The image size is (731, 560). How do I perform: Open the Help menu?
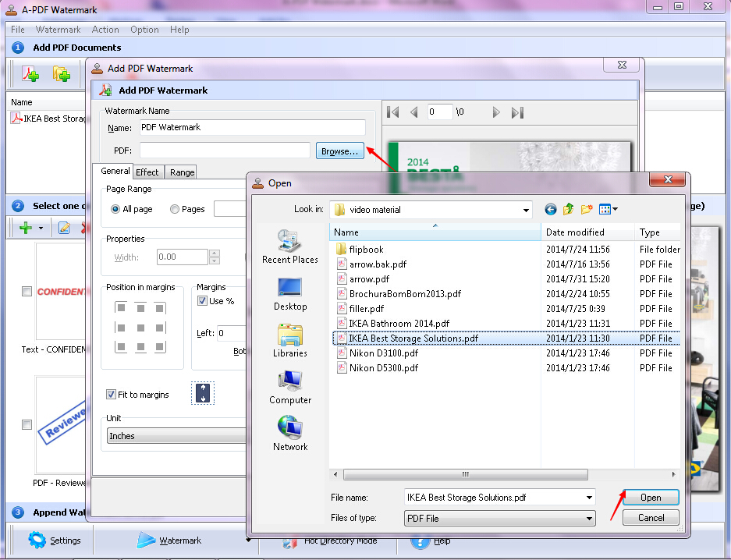179,30
